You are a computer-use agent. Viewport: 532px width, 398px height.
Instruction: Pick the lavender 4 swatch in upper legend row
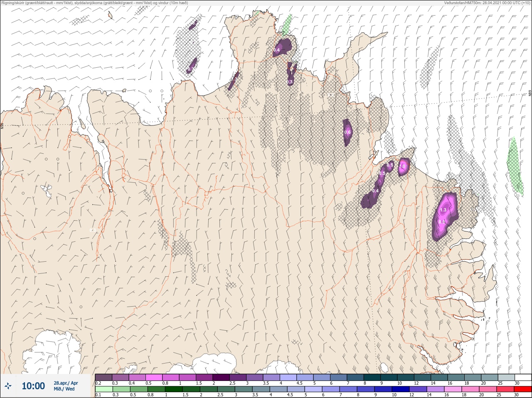pos(289,377)
